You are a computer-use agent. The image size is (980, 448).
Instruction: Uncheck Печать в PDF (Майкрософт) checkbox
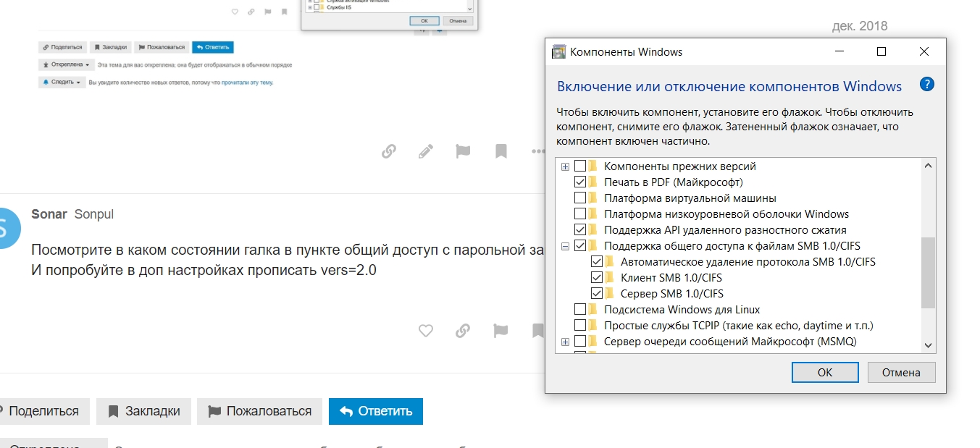[x=580, y=182]
